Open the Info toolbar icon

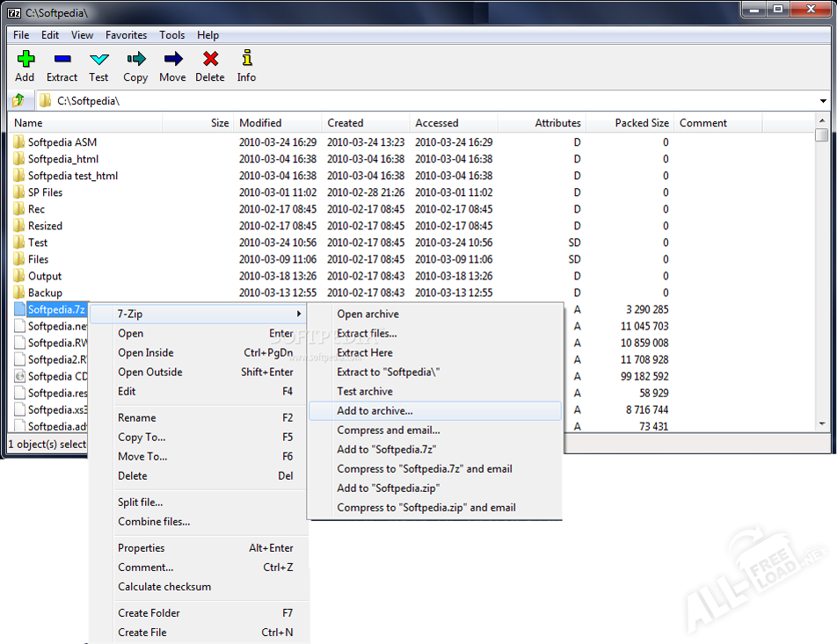coord(246,60)
